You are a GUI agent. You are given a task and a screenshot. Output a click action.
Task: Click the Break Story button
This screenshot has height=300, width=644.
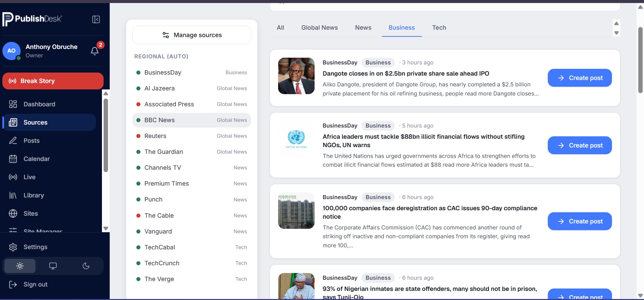pos(53,81)
